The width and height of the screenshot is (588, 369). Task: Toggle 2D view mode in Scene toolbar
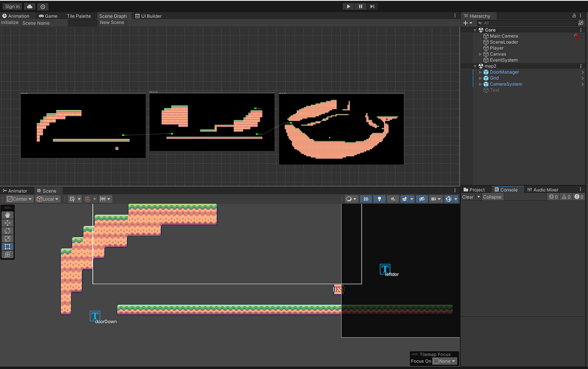click(x=366, y=199)
